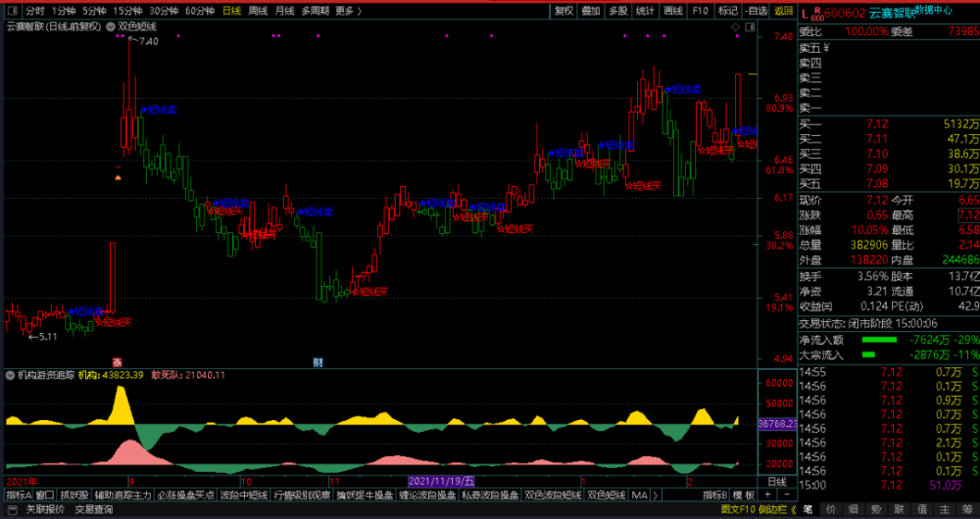Remove from watchlist with -自选
The image size is (980, 519).
[757, 11]
